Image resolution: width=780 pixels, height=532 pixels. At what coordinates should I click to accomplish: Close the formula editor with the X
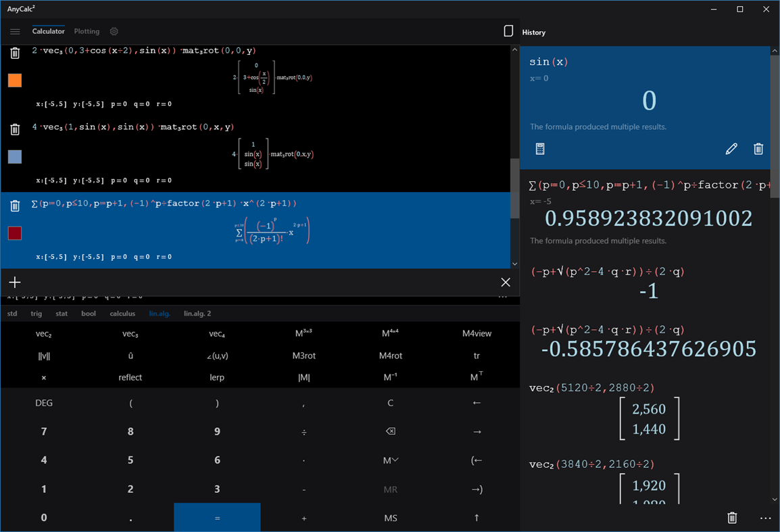coord(505,282)
